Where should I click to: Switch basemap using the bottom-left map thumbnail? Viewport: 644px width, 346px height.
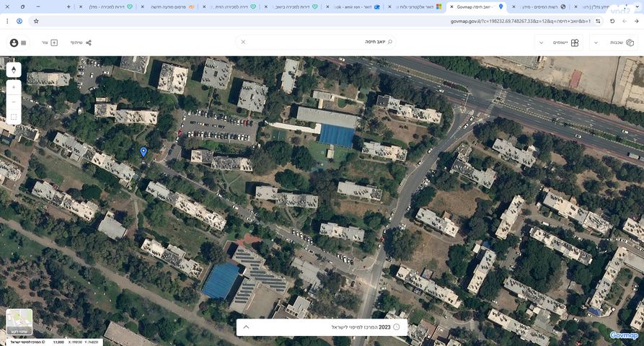pyautogui.click(x=19, y=322)
